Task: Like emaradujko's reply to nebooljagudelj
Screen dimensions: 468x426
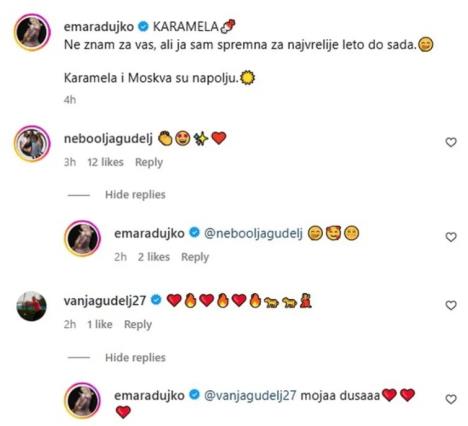Action: click(x=451, y=237)
